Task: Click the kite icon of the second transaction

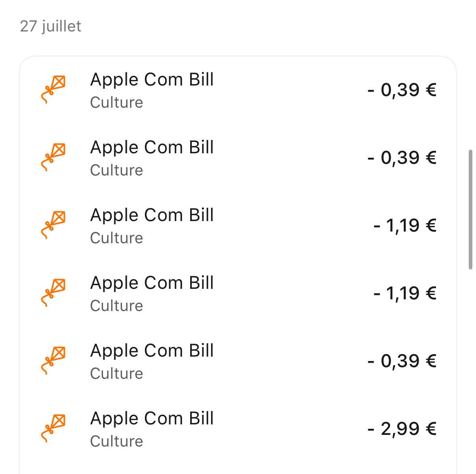Action: click(53, 157)
